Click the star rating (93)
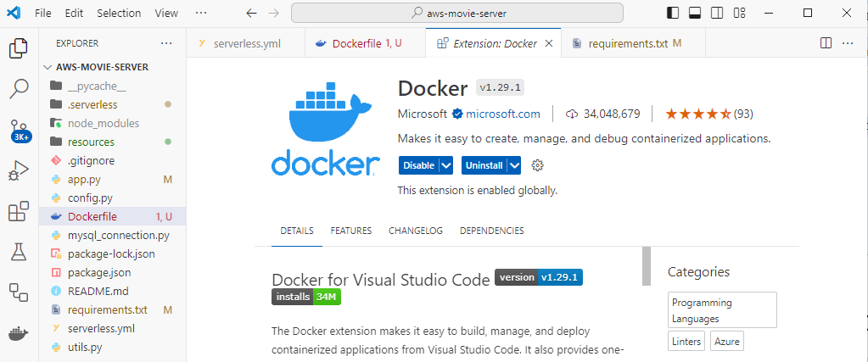 coord(708,114)
